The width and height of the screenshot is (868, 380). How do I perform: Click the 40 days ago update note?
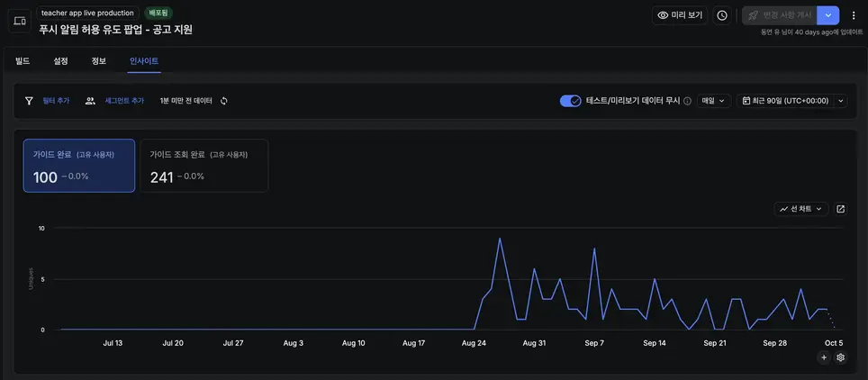point(812,32)
